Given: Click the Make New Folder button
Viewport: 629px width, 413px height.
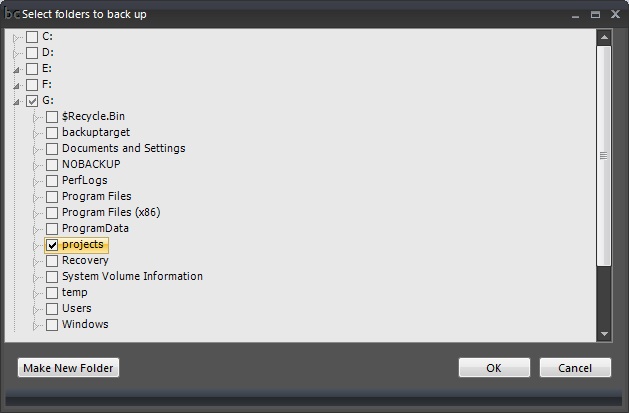Looking at the screenshot, I should [69, 368].
